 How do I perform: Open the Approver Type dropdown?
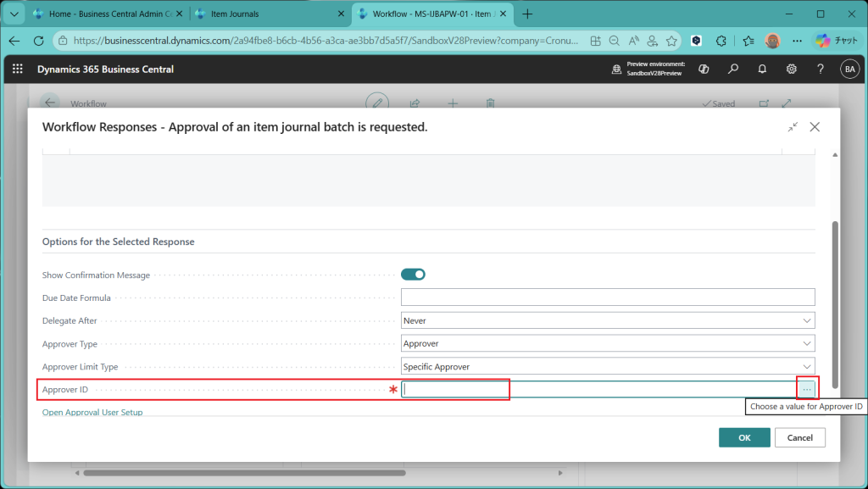(607, 344)
